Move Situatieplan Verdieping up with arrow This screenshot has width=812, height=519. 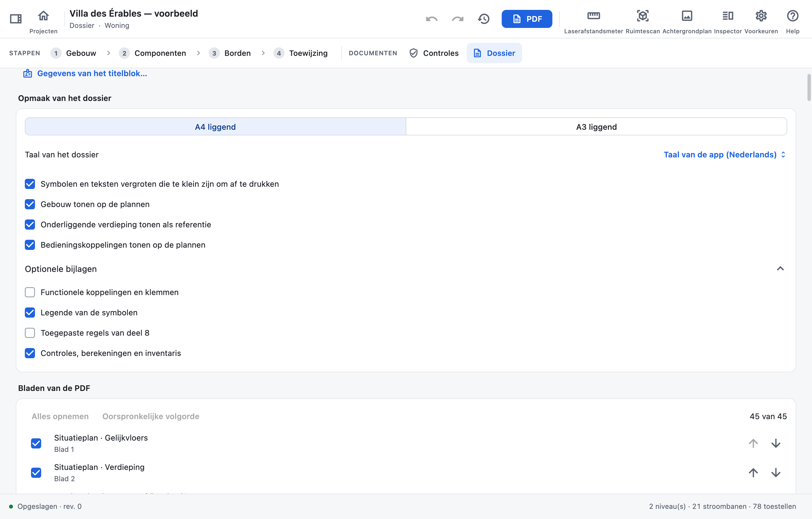(x=753, y=472)
